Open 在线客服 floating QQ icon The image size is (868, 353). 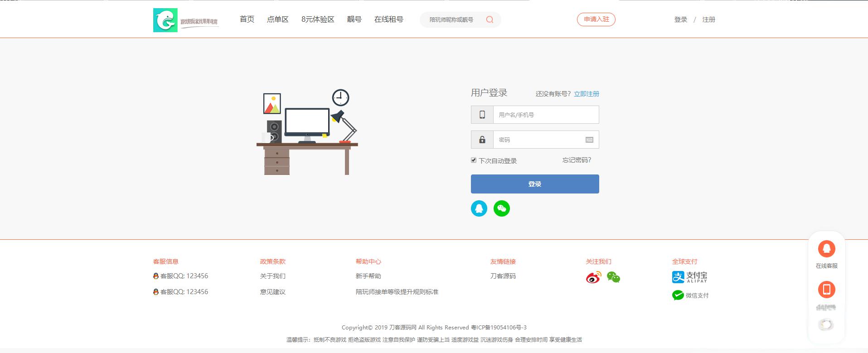(826, 249)
